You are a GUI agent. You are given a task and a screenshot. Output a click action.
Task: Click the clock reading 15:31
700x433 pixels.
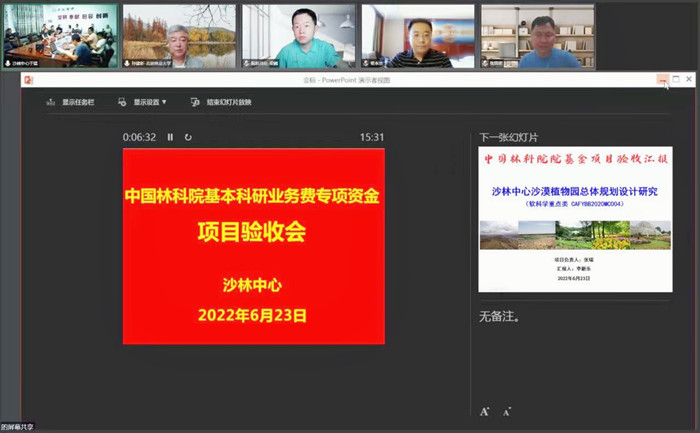[x=372, y=137]
